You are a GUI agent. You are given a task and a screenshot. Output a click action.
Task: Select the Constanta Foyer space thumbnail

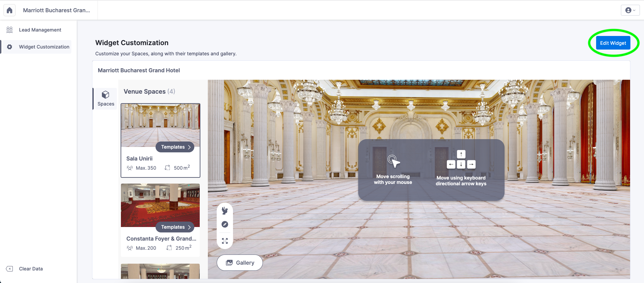coord(160,205)
